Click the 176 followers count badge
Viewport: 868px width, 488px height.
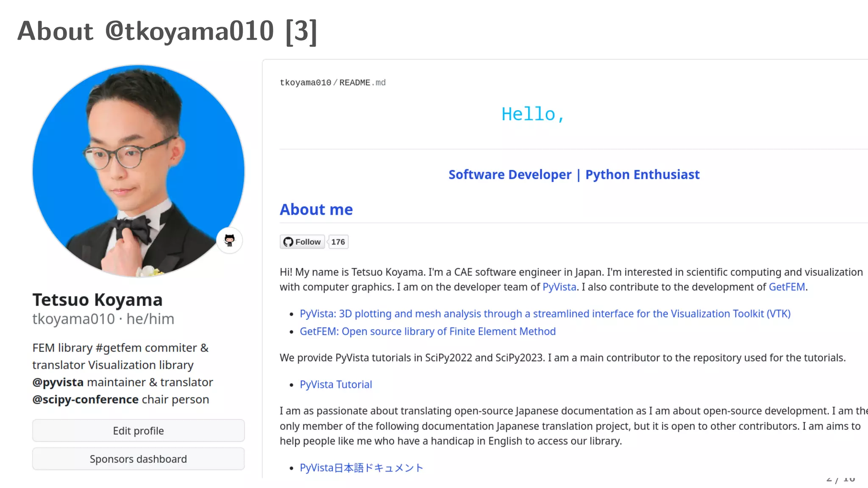pyautogui.click(x=338, y=242)
